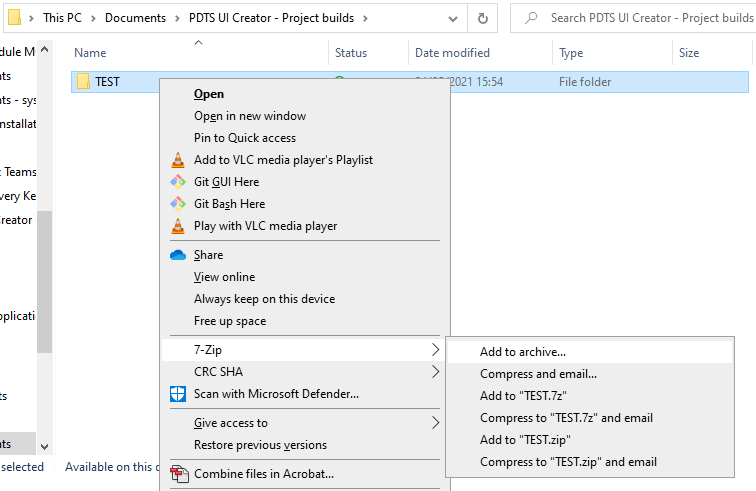The width and height of the screenshot is (756, 491).
Task: Choose Add to "TEST.zip"
Action: pyautogui.click(x=526, y=440)
